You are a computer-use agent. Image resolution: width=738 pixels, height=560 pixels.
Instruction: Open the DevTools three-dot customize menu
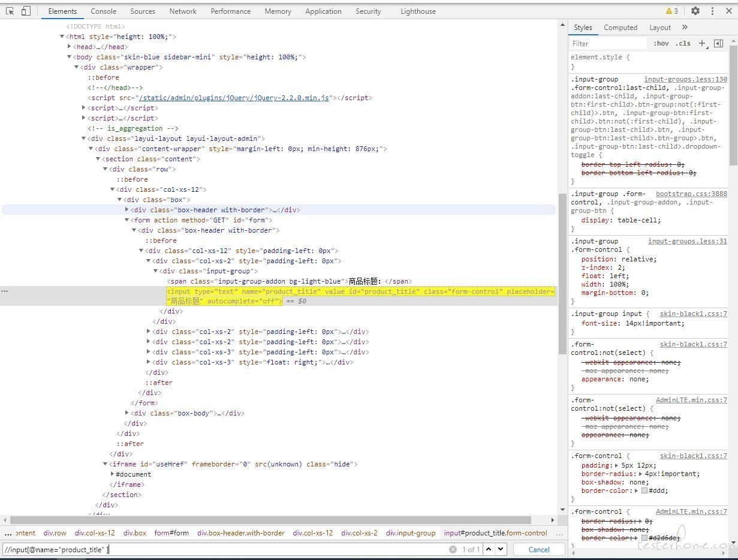[x=712, y=11]
